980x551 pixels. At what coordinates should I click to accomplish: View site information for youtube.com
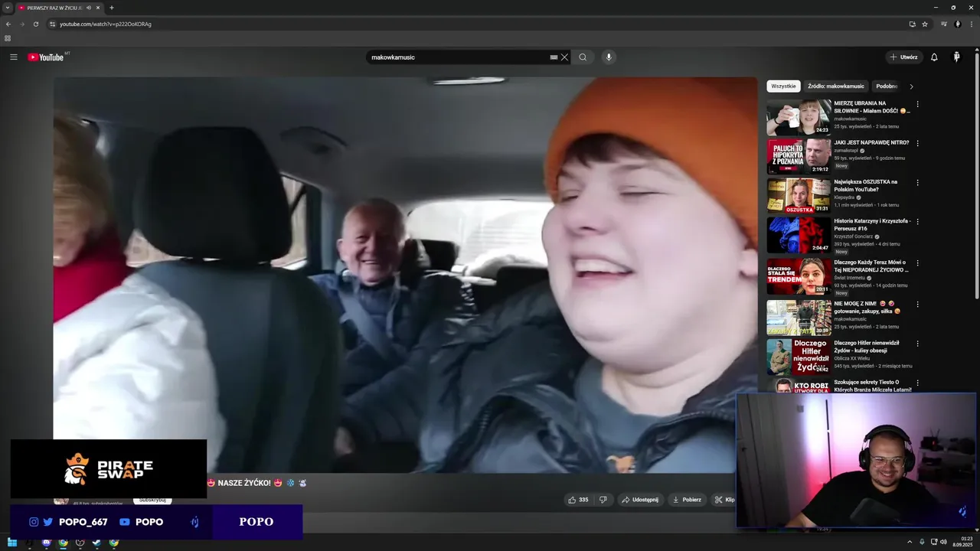52,24
